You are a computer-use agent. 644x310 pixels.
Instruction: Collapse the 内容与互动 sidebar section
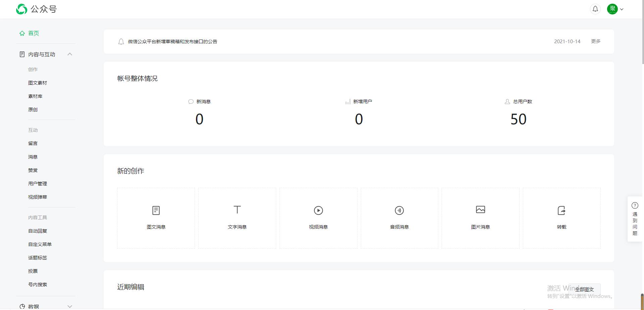click(70, 54)
